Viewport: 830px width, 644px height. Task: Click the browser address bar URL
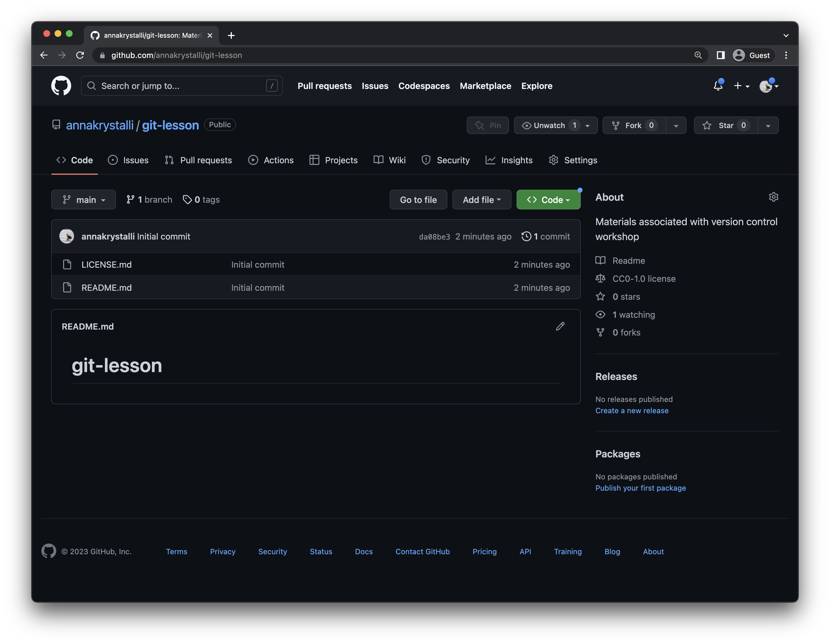[x=177, y=55]
